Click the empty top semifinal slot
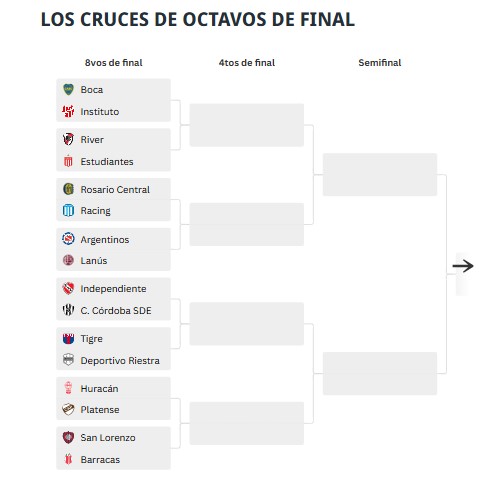The width and height of the screenshot is (484, 480). pos(380,174)
